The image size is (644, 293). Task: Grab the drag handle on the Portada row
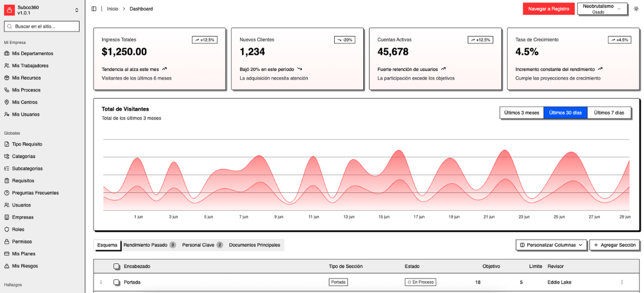101,282
